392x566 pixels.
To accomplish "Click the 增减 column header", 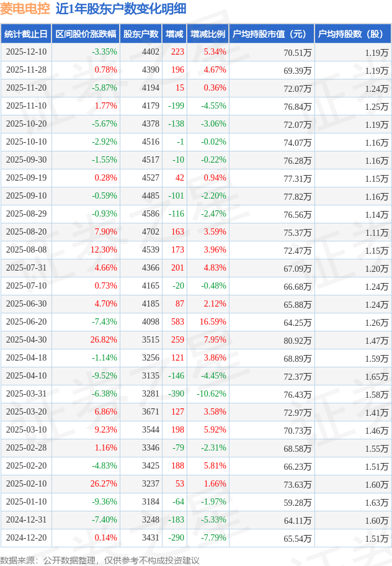I will point(174,34).
